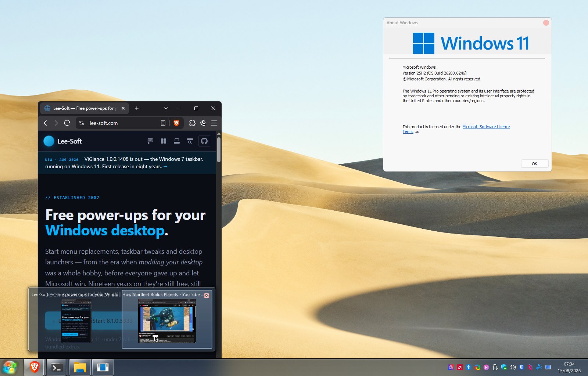Open the browser Extensions puzzle icon
Viewport: 588px width, 376px height.
coord(192,123)
